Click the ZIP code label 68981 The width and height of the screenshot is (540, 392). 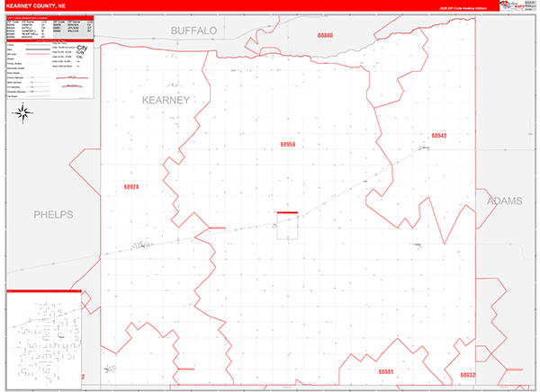386,371
